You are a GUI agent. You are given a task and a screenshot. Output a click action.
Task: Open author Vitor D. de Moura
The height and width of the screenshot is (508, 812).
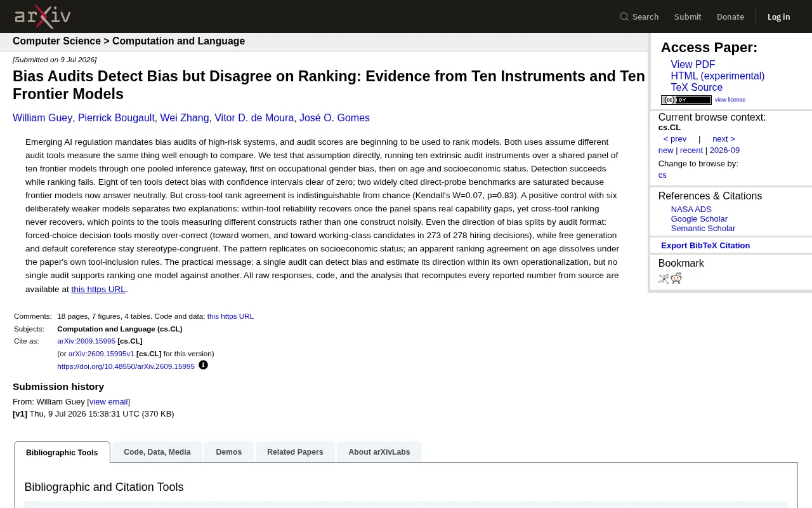(x=254, y=118)
